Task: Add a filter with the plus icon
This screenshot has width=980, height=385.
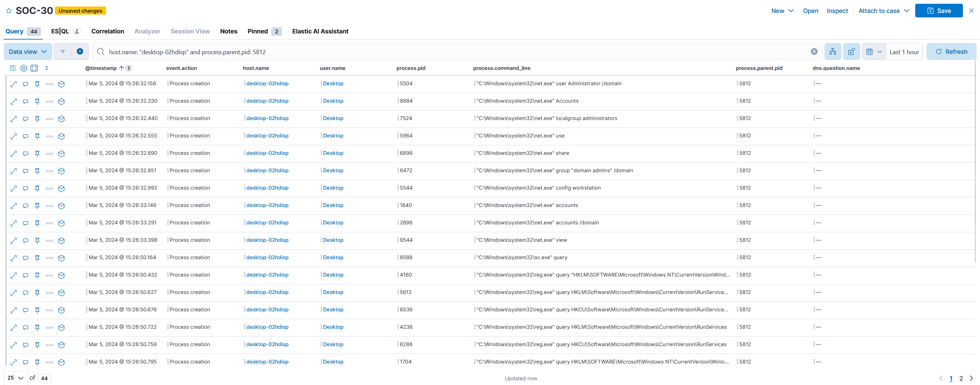Action: point(80,52)
